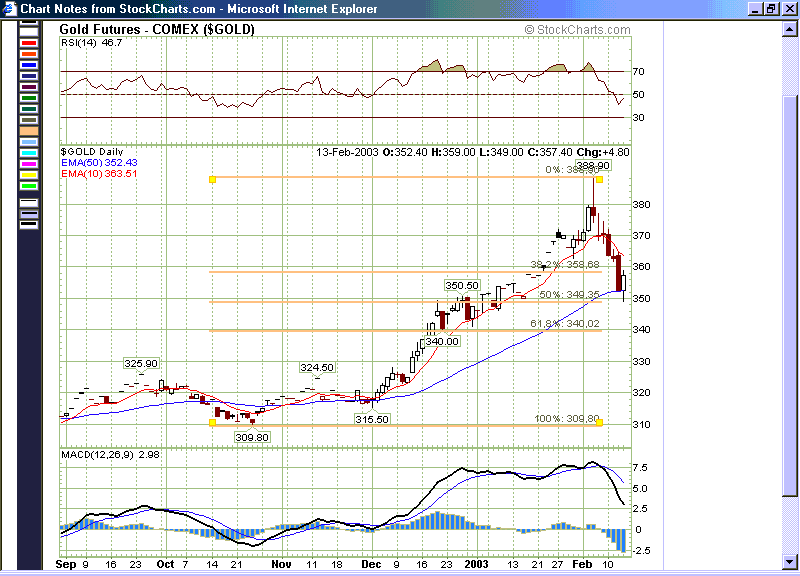
Task: Choose the cyan color swatch
Action: point(29,153)
